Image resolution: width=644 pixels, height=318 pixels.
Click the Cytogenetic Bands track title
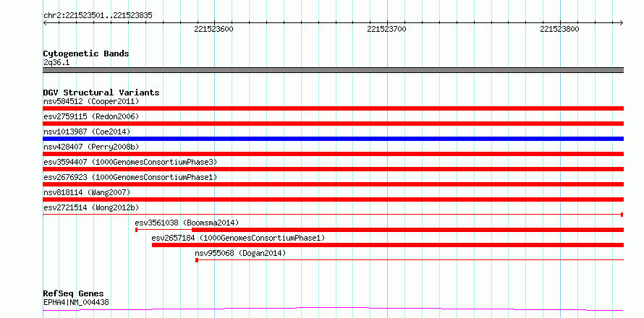click(86, 53)
